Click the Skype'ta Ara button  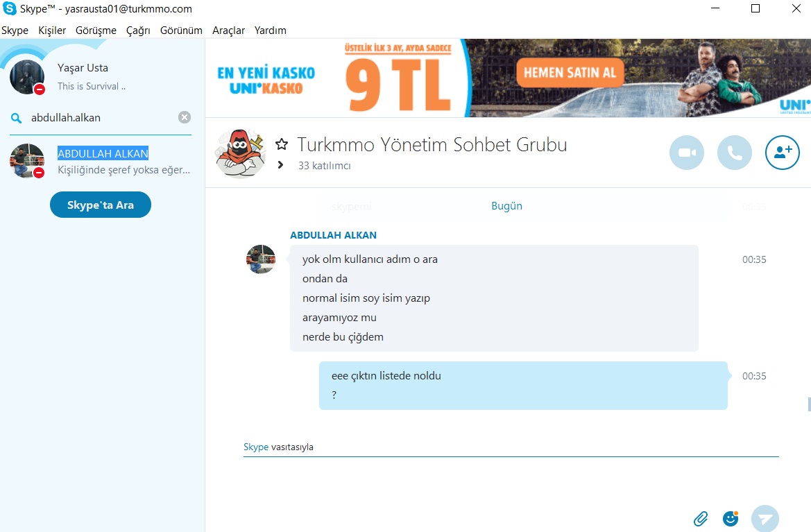click(x=101, y=205)
